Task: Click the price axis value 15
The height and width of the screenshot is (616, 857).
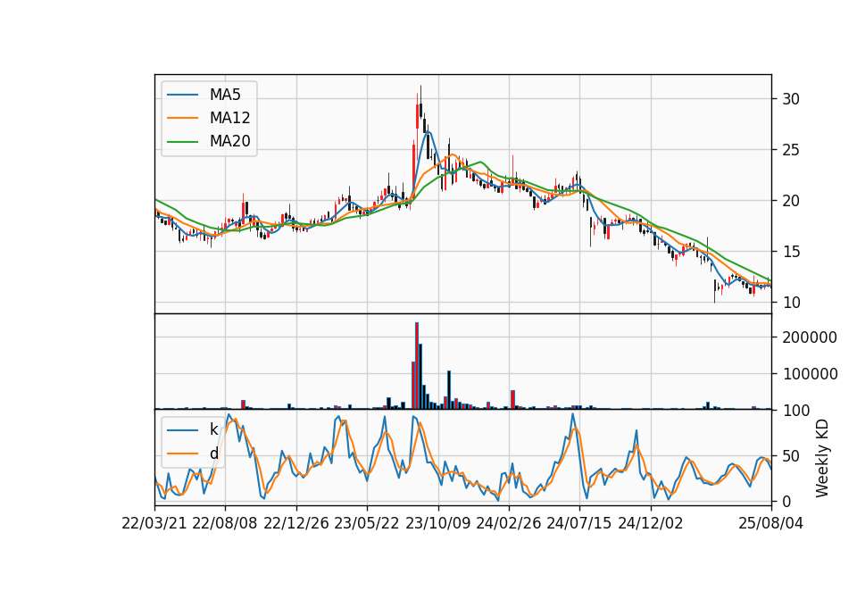Action: click(x=791, y=252)
